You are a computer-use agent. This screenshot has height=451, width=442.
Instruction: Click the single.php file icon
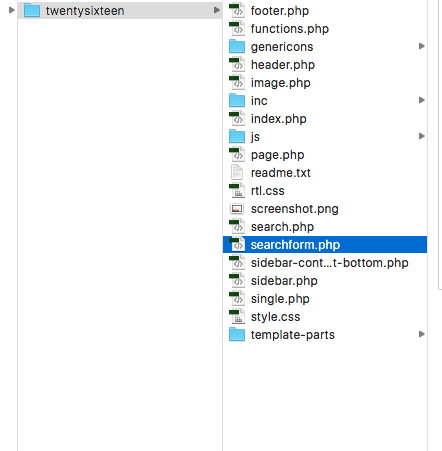pos(237,298)
